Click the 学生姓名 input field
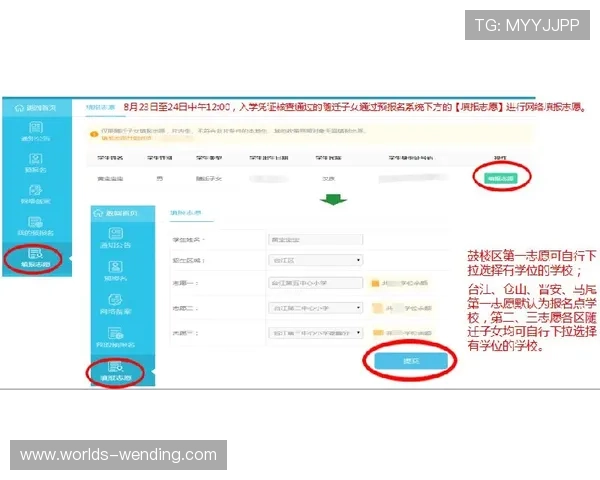The image size is (600, 480). coord(316,240)
